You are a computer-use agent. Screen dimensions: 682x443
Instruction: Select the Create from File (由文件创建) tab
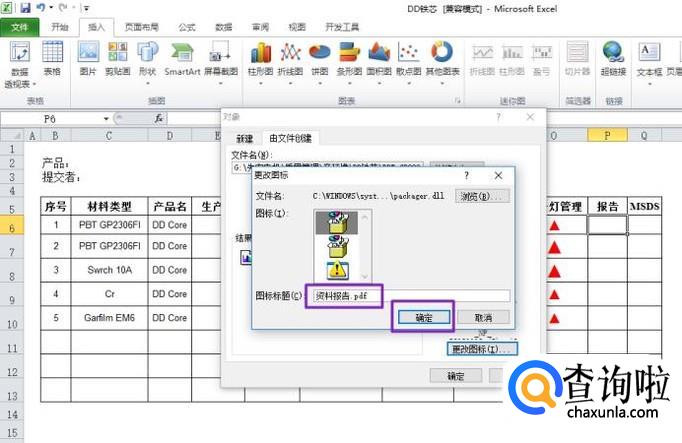click(x=291, y=138)
